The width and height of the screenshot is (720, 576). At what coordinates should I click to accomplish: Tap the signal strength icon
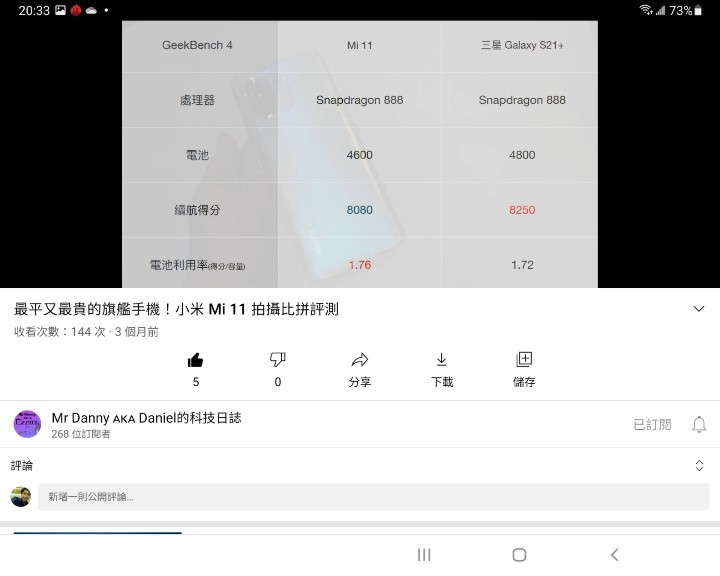(x=660, y=10)
